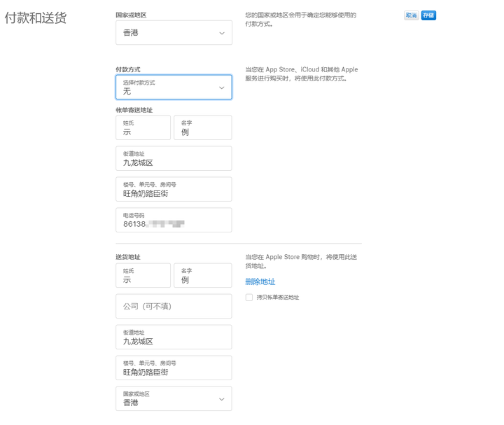Click the shipping 街道地址 field

(174, 337)
